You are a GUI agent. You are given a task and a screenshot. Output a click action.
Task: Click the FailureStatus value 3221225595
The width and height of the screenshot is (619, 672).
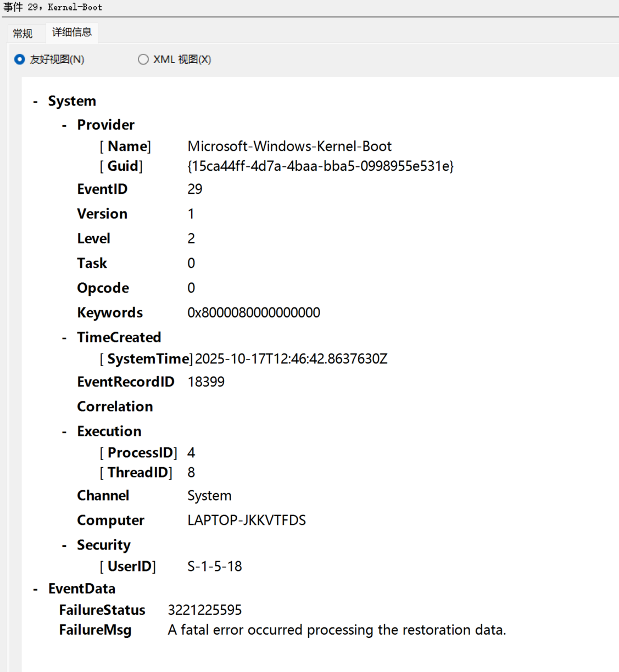pyautogui.click(x=205, y=610)
